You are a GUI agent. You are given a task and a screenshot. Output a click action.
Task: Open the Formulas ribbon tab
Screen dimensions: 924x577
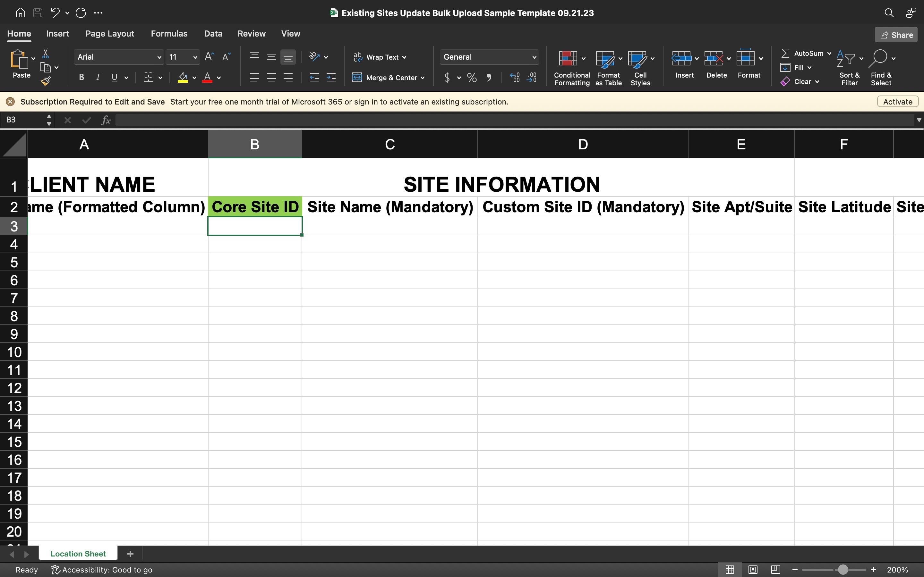(x=169, y=34)
